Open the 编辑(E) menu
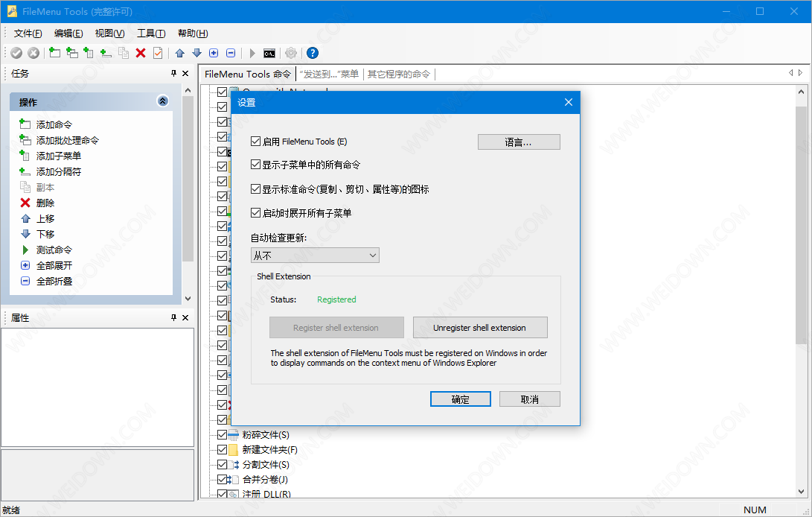 click(x=68, y=34)
